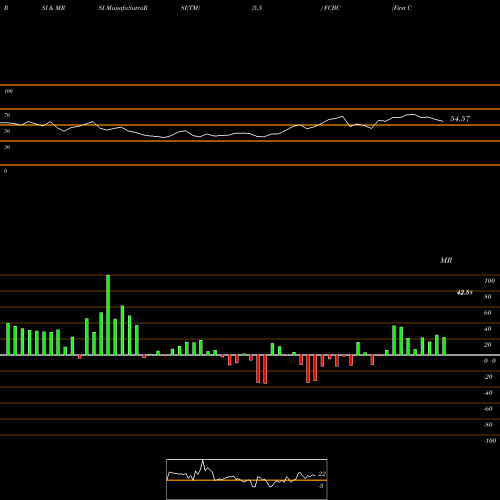The width and height of the screenshot is (500, 500).
Task: Click the MR heading above the bar chart
Action: 446,260
